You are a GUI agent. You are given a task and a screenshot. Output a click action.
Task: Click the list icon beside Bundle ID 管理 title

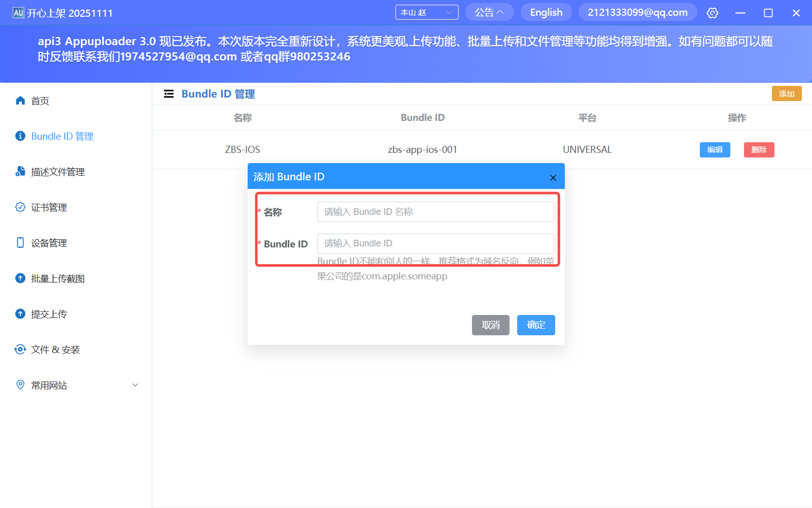(168, 93)
